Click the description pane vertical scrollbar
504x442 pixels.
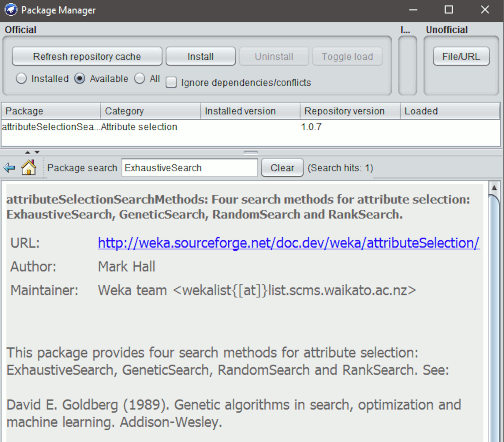tap(494, 316)
